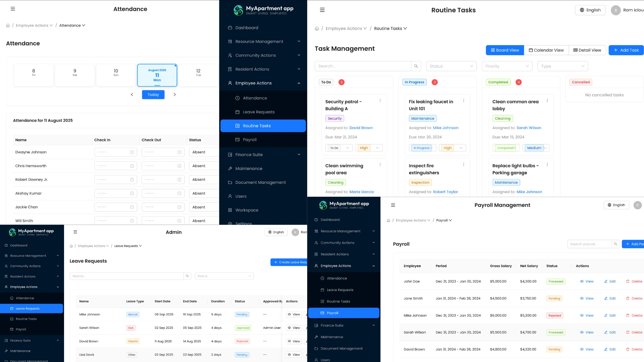The image size is (644, 362).
Task: Click assignee link David Brown on Security card
Action: coord(361,128)
